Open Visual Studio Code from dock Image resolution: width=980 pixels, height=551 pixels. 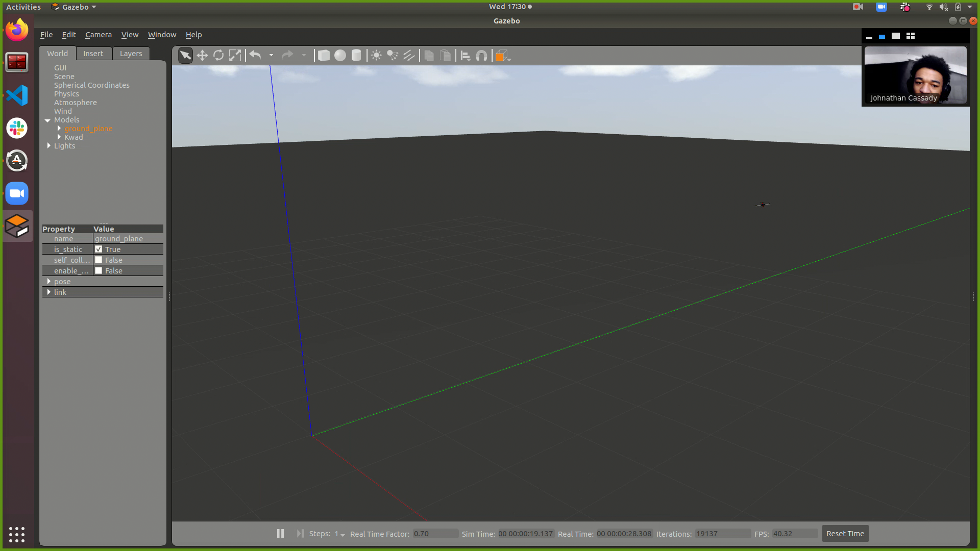click(17, 95)
